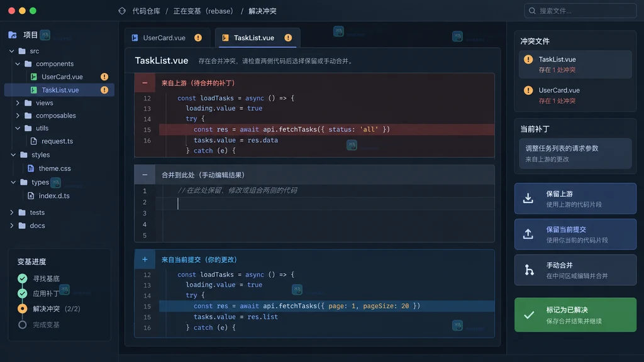Click highlighted upstream fetchTasks status line
The height and width of the screenshot is (362, 644).
point(326,129)
